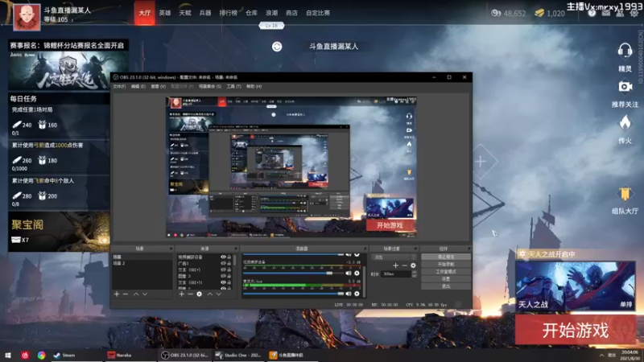Switch to Studio One on the taskbar

(238, 355)
